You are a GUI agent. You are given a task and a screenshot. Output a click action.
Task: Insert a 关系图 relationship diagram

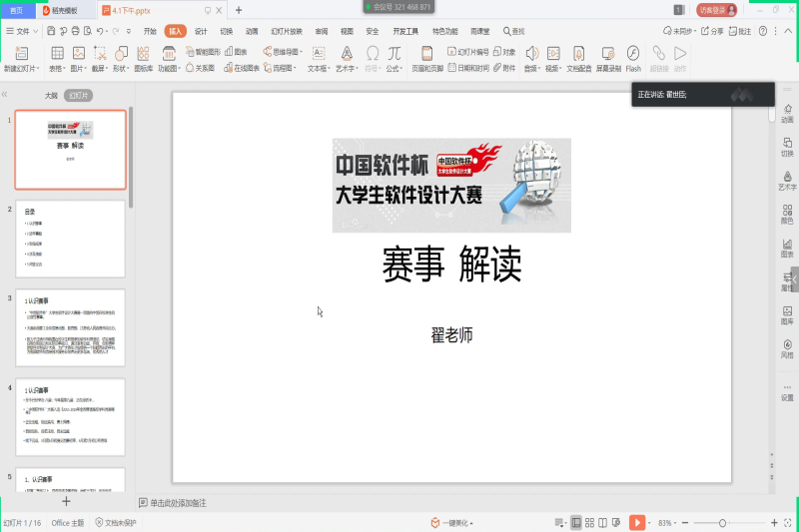[x=201, y=68]
